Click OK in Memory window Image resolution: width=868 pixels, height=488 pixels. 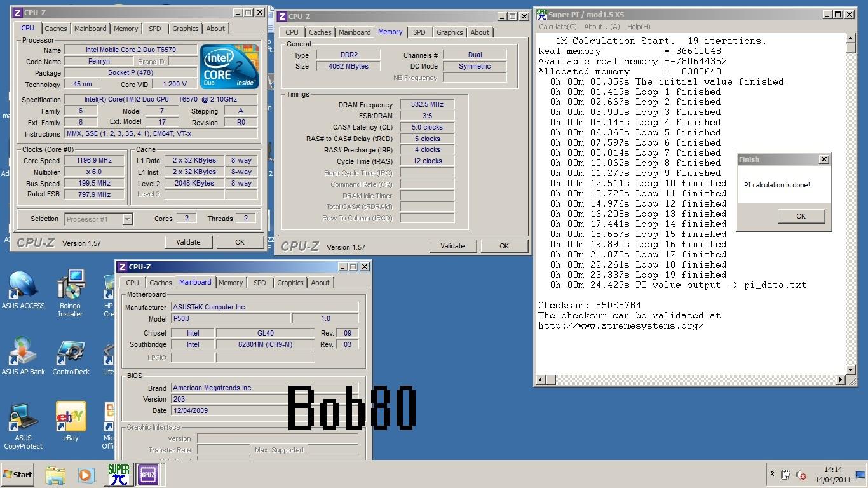pyautogui.click(x=504, y=246)
